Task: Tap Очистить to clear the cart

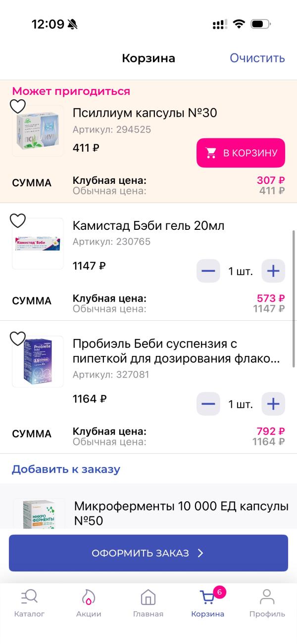Action: (257, 58)
